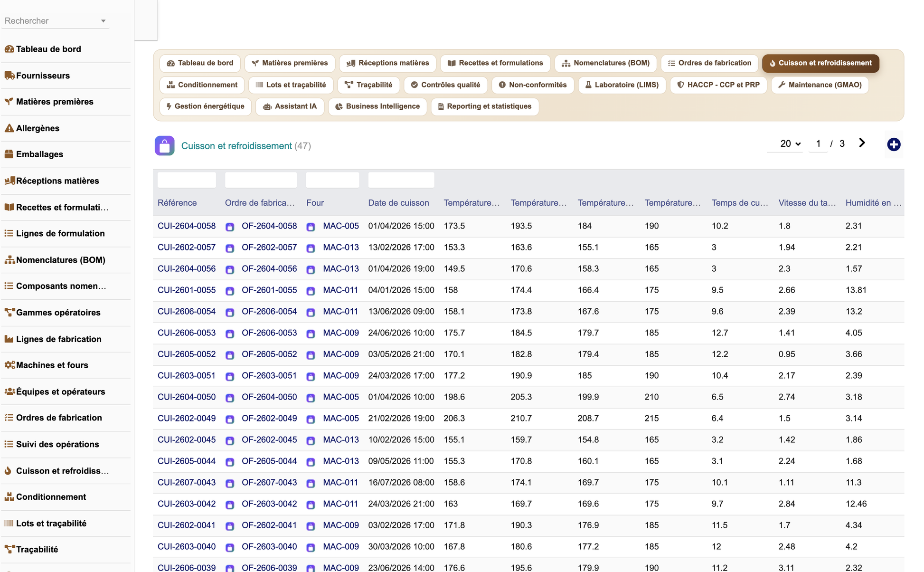Switch to Ordres de fabrication tab
This screenshot has height=572, width=924.
coord(709,63)
